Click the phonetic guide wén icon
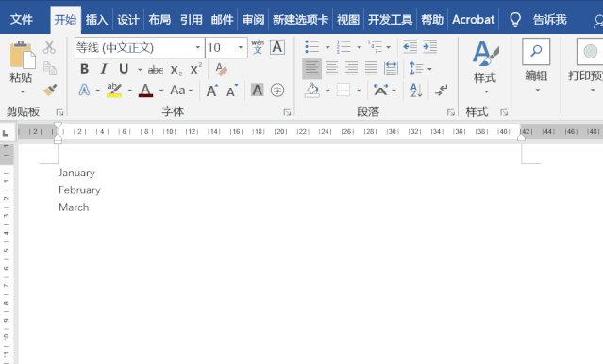This screenshot has width=603, height=364. pyautogui.click(x=258, y=47)
